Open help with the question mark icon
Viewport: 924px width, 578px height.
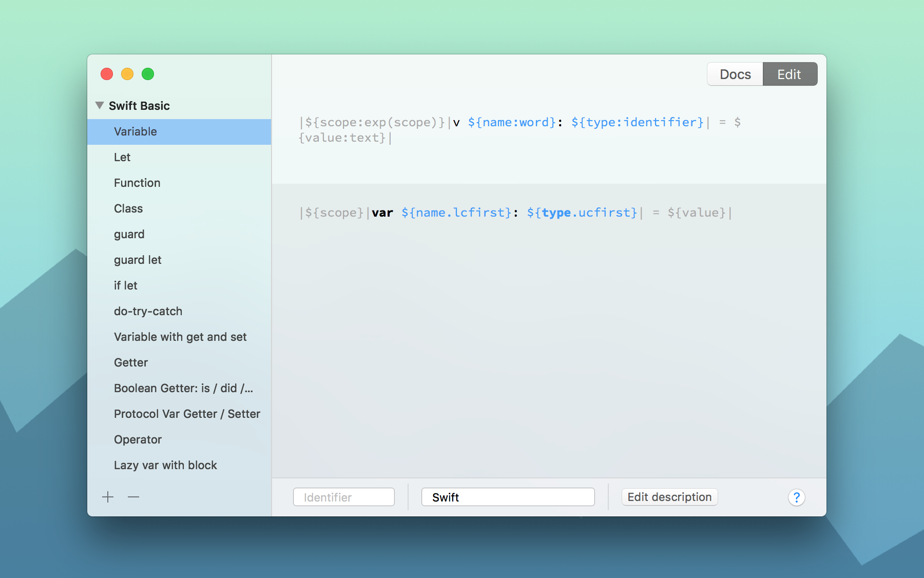[796, 497]
